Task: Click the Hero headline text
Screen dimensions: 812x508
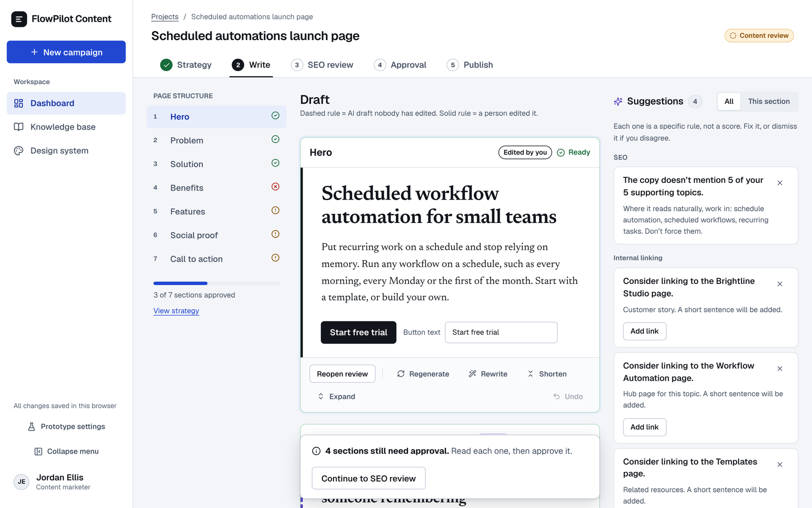Action: 439,205
